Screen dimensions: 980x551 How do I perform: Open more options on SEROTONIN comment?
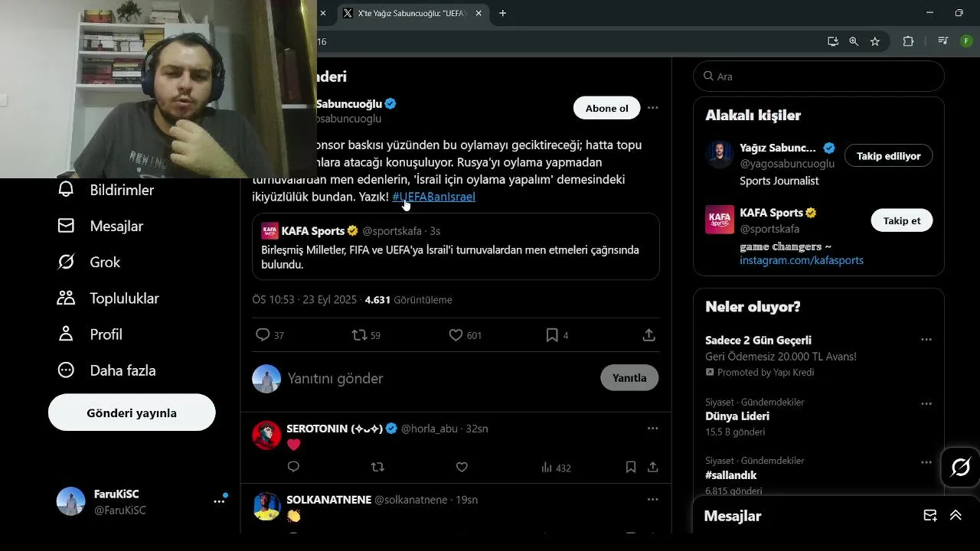[652, 429]
